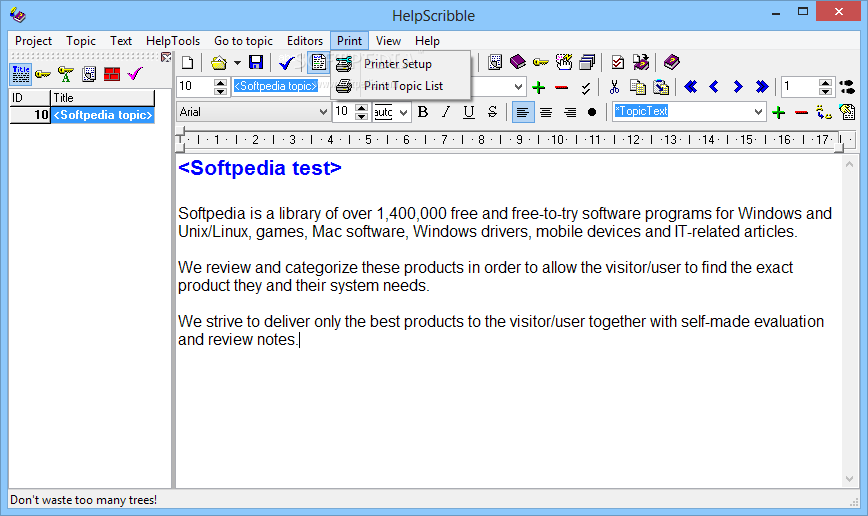
Task: Toggle Italic formatting
Action: (446, 112)
